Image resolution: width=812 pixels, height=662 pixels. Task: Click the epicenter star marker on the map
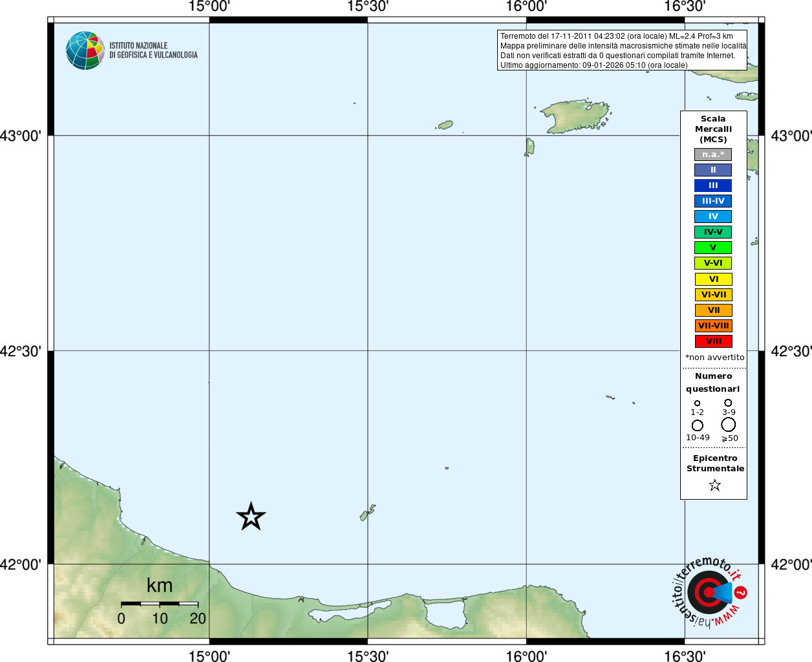pyautogui.click(x=251, y=517)
